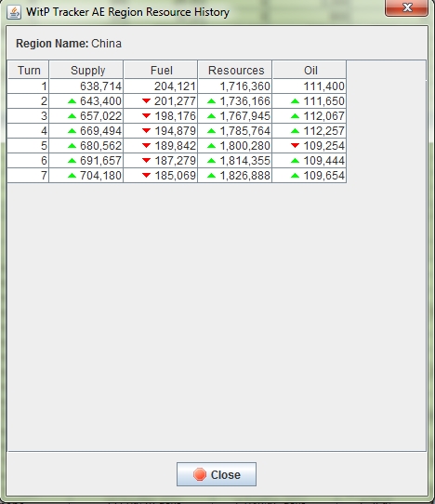This screenshot has width=435, height=504.
Task: Click Oil cell 109,444
Action: click(310, 160)
